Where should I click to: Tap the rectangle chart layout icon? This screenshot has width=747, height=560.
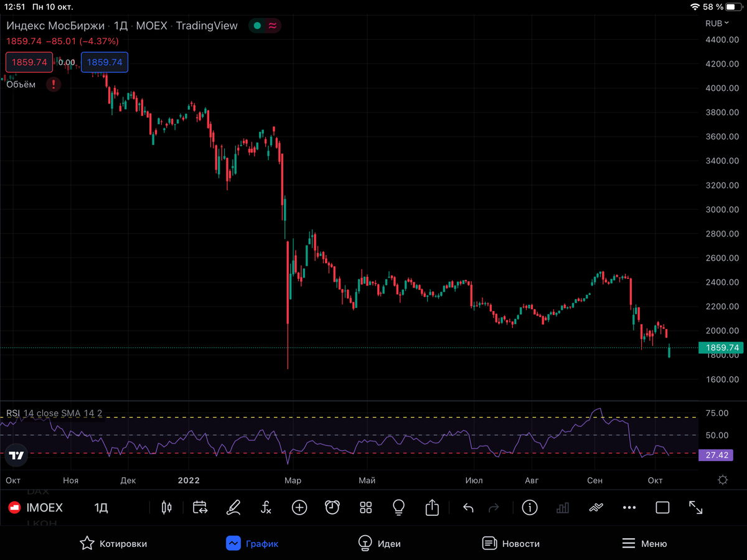pyautogui.click(x=663, y=508)
